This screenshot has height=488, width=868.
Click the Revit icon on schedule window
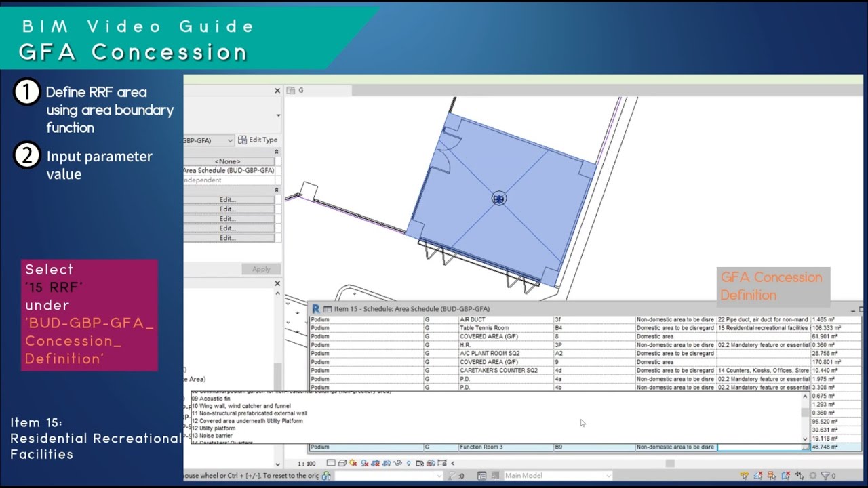point(315,308)
